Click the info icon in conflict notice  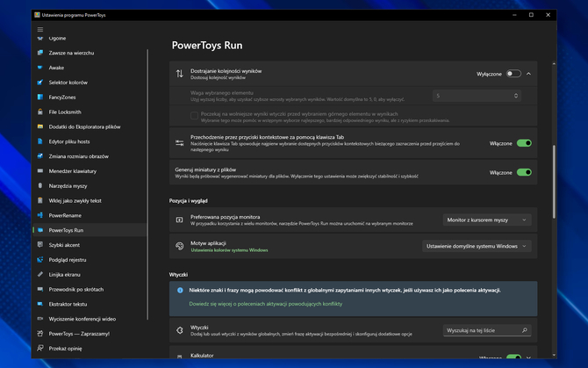pos(180,290)
